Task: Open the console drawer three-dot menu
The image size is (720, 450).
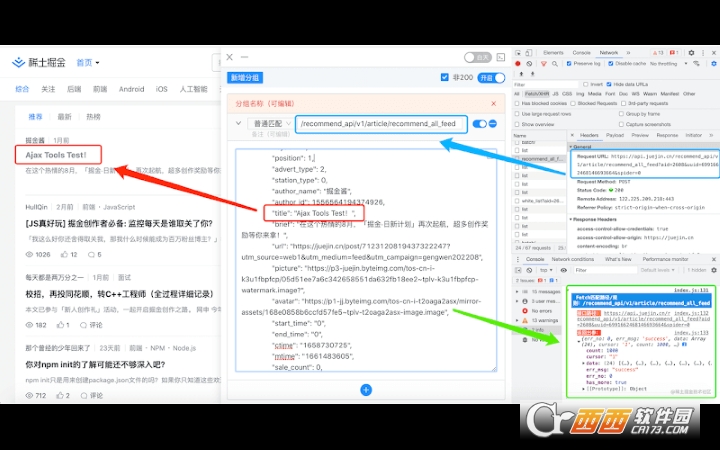Action: point(518,259)
